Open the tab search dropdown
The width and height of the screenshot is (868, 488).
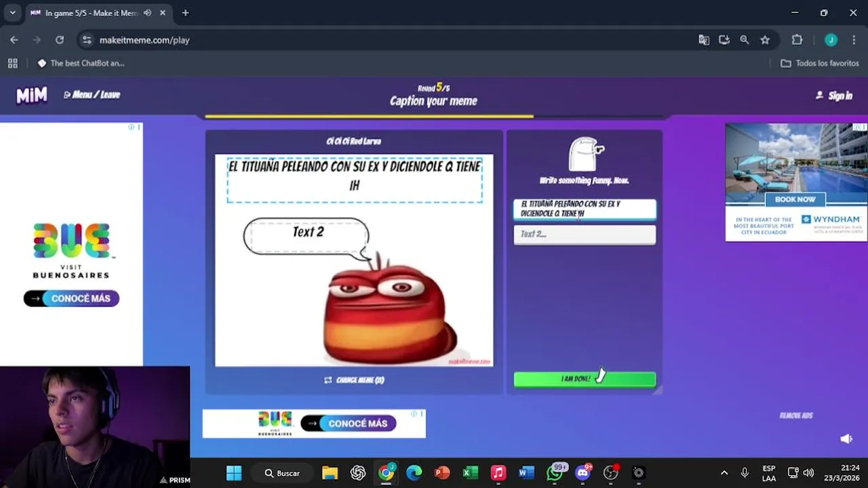[x=12, y=13]
